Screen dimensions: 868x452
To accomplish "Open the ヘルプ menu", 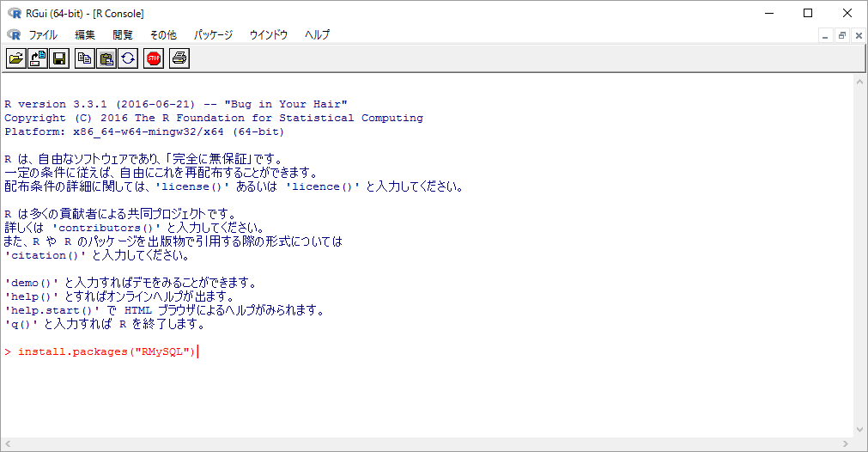I will coord(317,35).
